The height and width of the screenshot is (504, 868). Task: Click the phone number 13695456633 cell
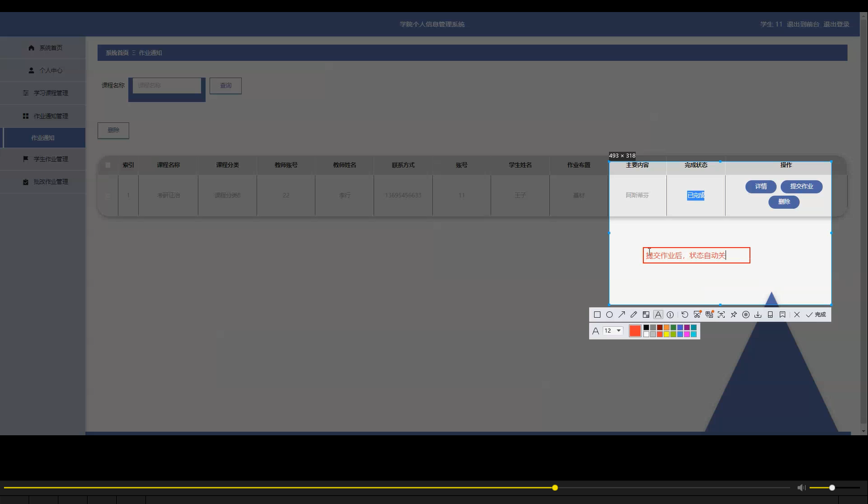403,195
